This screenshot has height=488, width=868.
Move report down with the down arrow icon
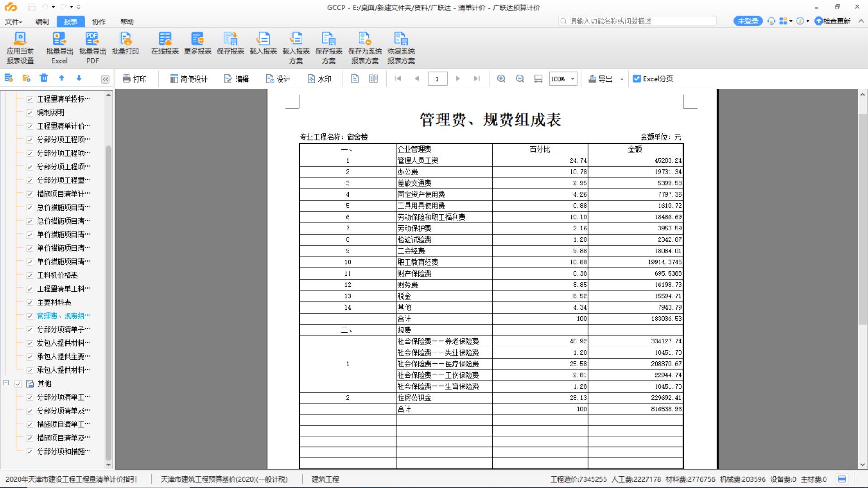point(79,78)
